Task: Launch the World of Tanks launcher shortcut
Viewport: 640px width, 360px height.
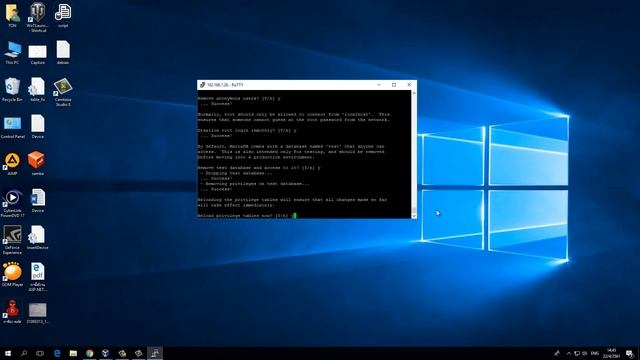Action: pyautogui.click(x=37, y=17)
